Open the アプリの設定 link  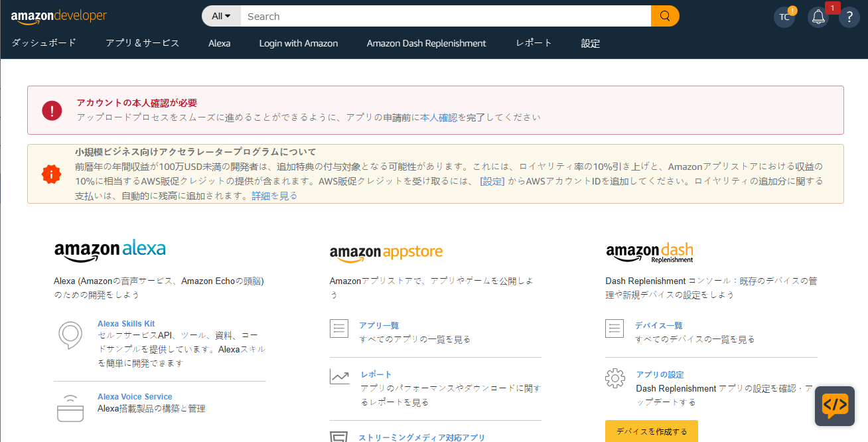pos(660,374)
